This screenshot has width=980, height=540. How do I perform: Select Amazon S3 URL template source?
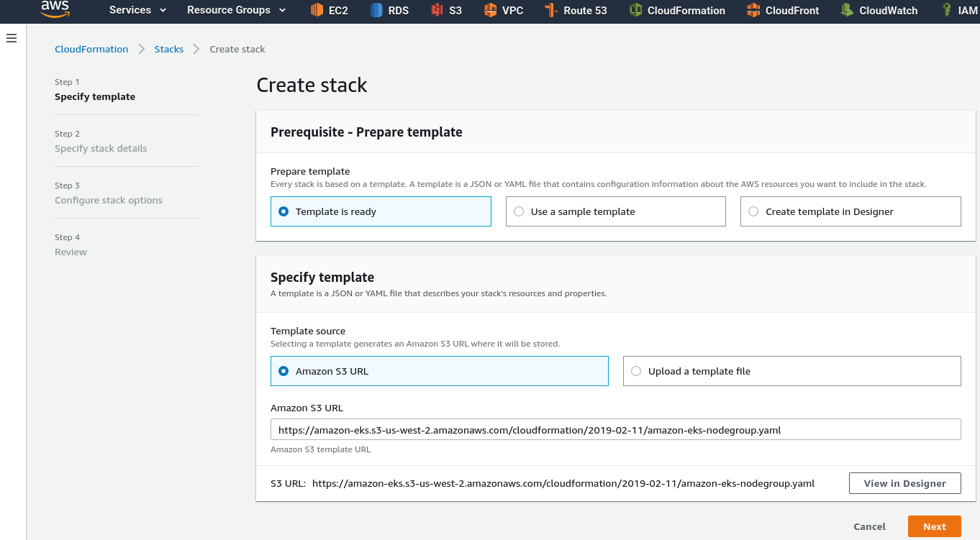(439, 371)
